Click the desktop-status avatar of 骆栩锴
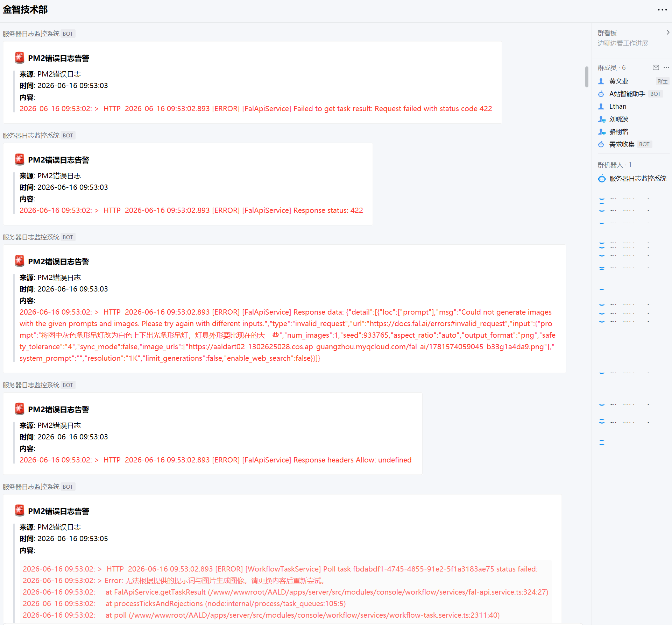Screen dimensions: 672x625 pos(602,132)
